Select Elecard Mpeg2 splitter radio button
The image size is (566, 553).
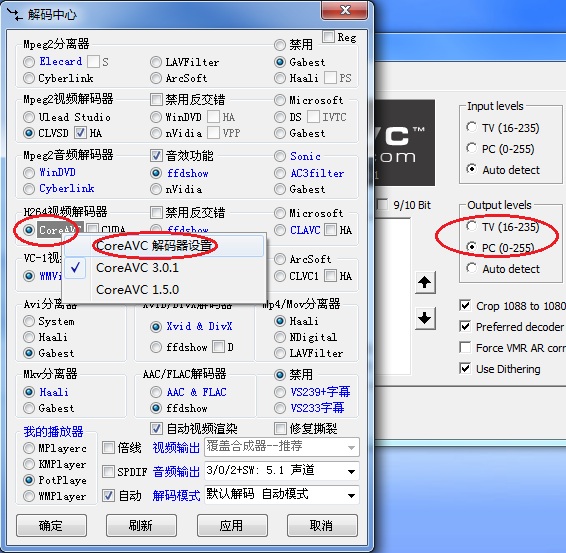(x=29, y=62)
